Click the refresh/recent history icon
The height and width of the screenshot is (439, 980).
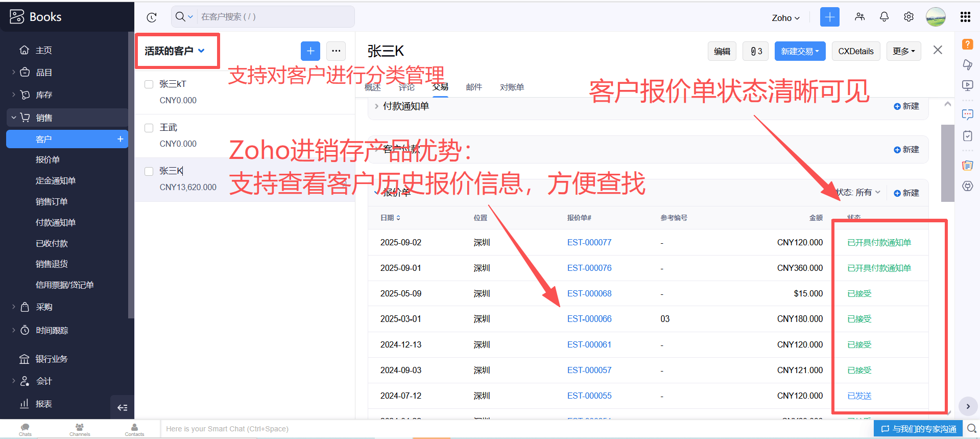[152, 17]
